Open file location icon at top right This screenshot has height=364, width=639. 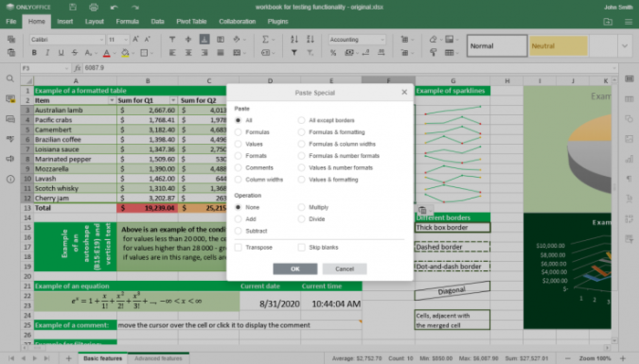608,22
